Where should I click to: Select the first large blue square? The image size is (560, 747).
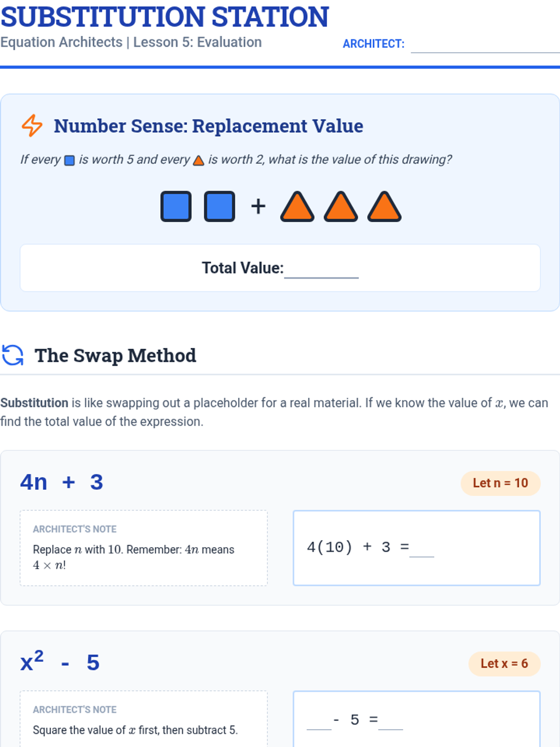(x=176, y=206)
